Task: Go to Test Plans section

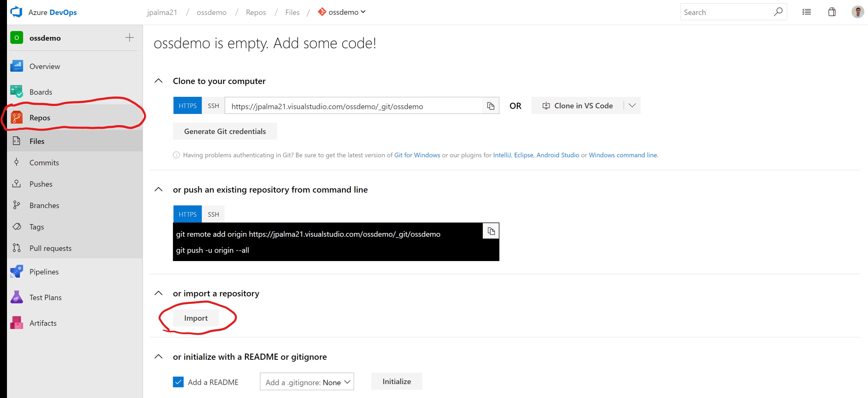Action: pyautogui.click(x=45, y=297)
